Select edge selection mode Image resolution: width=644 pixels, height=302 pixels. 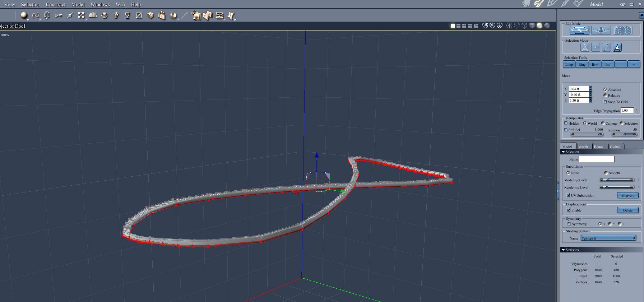point(606,47)
